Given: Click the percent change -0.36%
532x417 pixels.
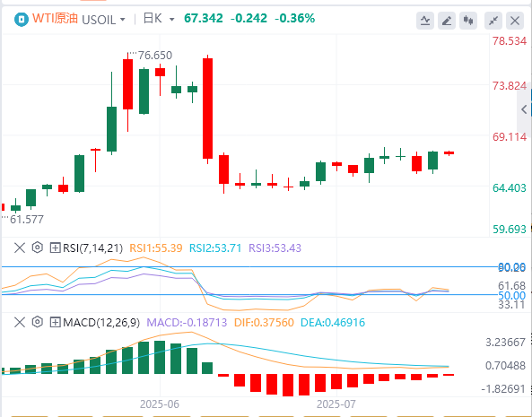Looking at the screenshot, I should click(294, 18).
